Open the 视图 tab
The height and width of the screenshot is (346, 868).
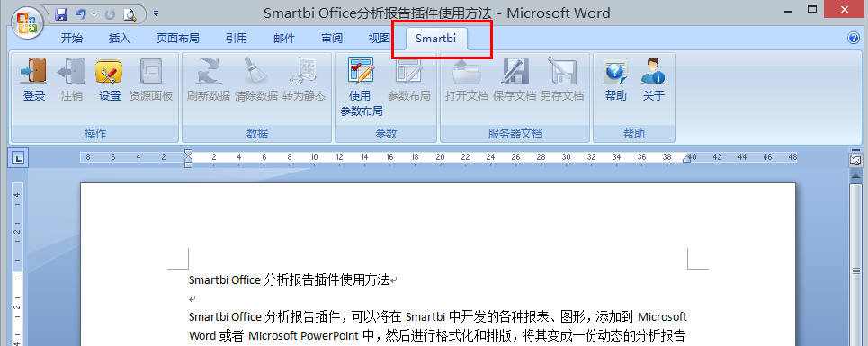click(x=380, y=38)
